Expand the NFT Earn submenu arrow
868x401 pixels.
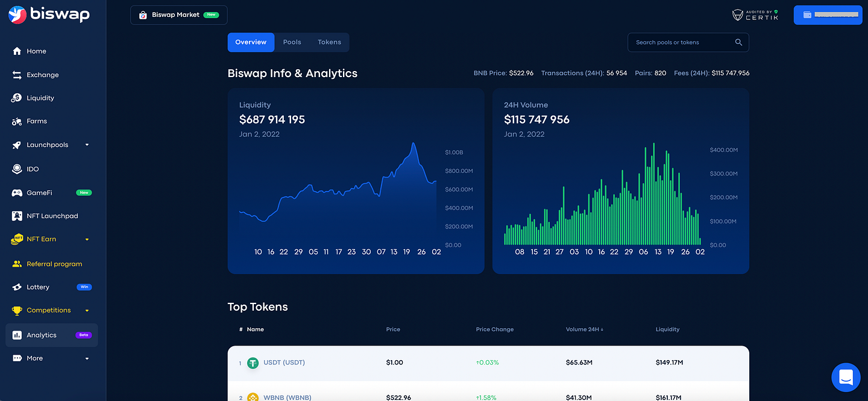[87, 239]
